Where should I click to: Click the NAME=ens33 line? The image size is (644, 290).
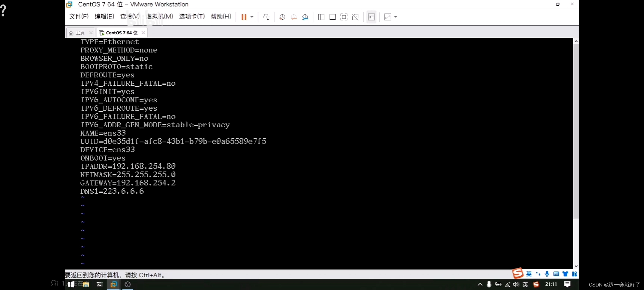coord(103,133)
